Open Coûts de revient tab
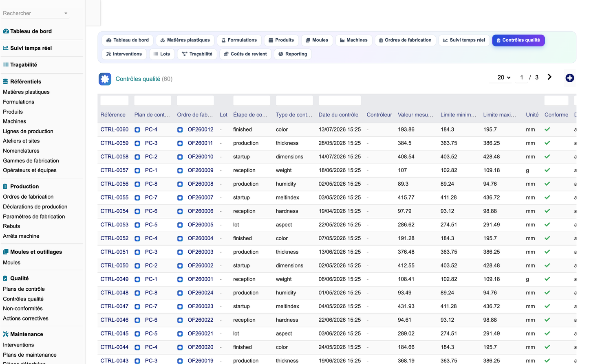 (x=245, y=54)
